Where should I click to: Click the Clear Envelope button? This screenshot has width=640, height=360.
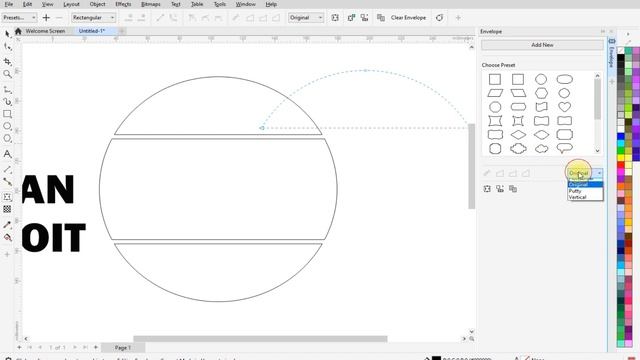pyautogui.click(x=408, y=18)
